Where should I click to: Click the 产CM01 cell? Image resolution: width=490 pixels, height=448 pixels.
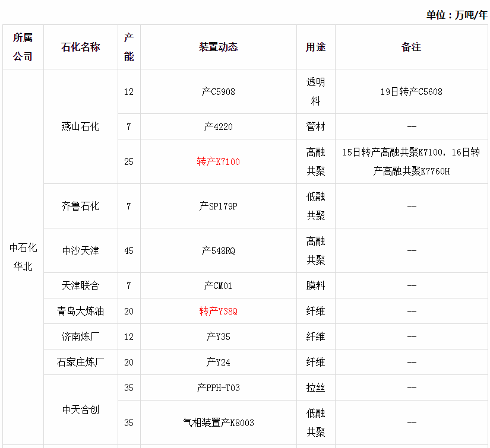(218, 285)
